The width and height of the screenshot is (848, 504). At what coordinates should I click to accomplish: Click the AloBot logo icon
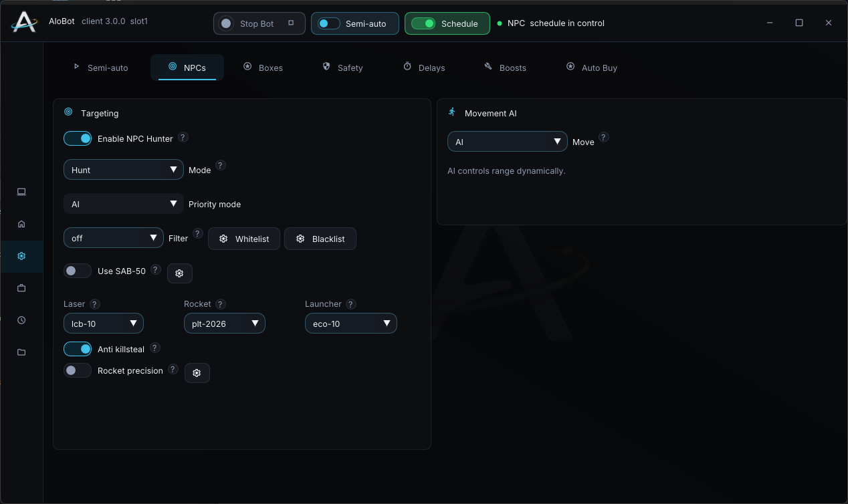pos(23,22)
